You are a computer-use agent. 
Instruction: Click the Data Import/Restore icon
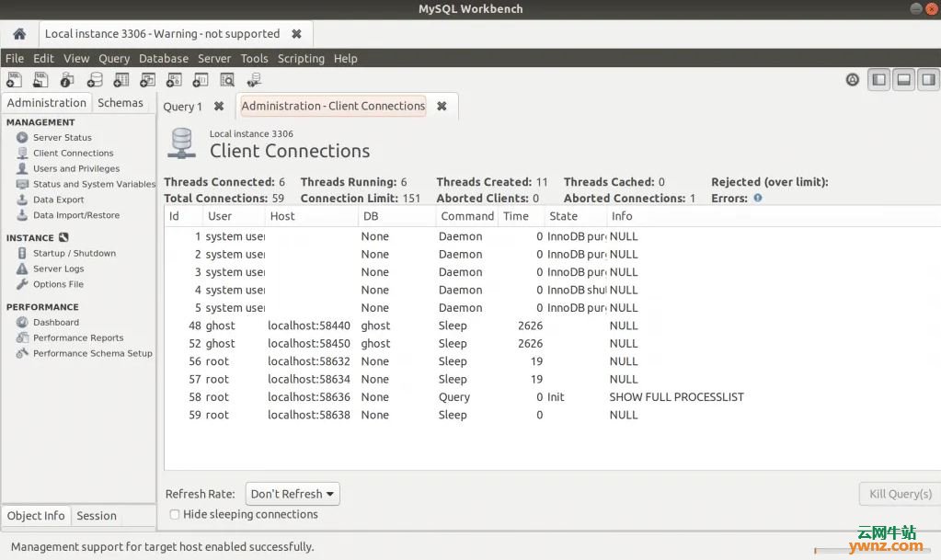[22, 215]
